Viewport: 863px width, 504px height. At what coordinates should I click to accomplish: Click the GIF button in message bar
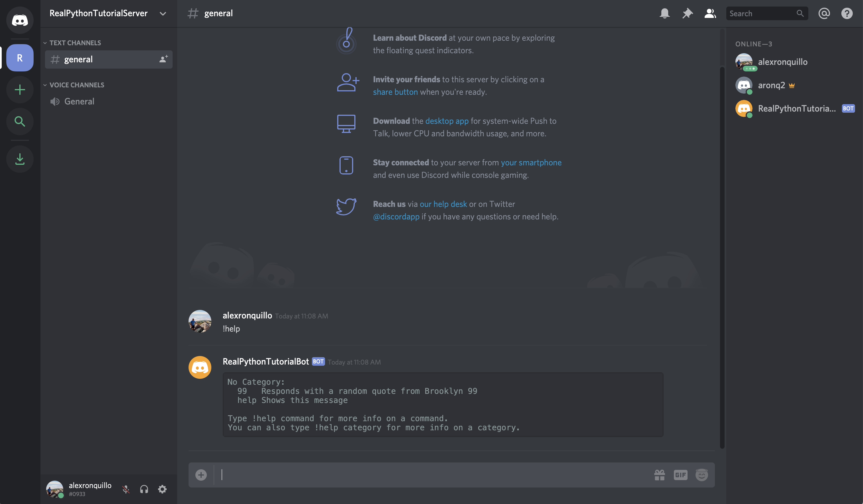pos(680,475)
